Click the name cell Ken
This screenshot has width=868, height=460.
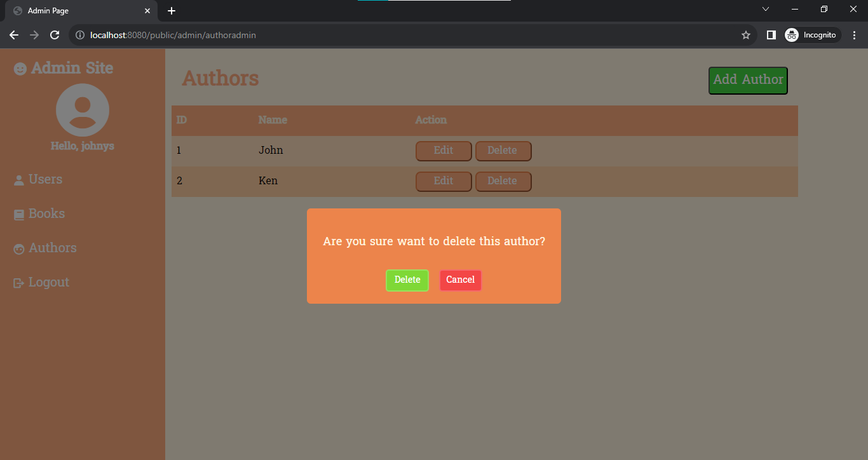pos(268,181)
